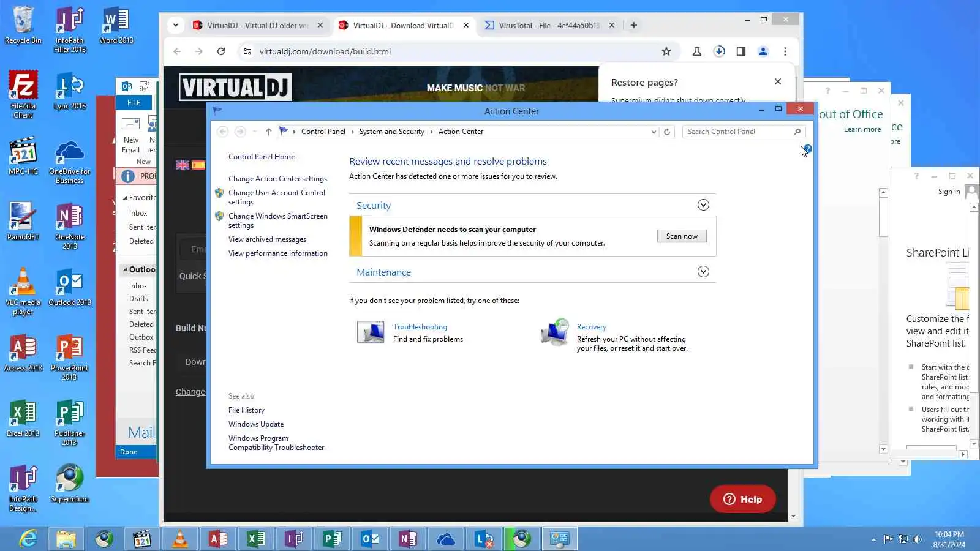This screenshot has height=551, width=980.
Task: Select the Spanish flag on VirtualDJ site
Action: 198,165
